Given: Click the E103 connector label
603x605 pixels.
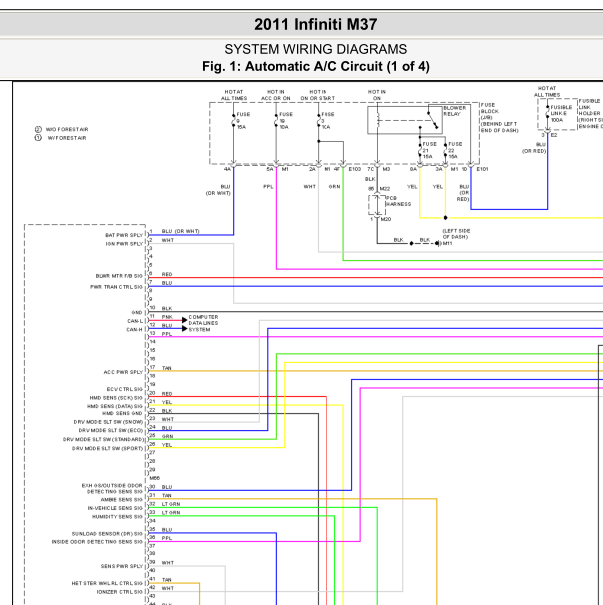Looking at the screenshot, I should pos(355,169).
